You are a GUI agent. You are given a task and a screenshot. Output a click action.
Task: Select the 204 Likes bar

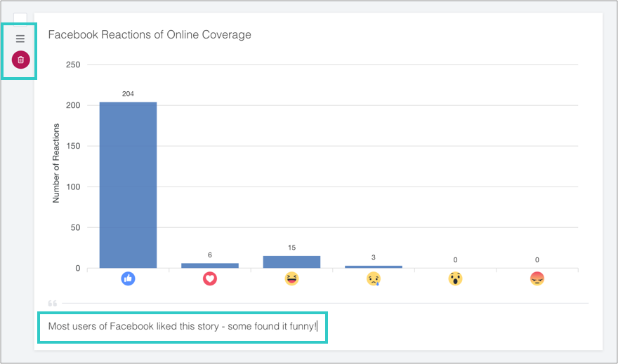pyautogui.click(x=128, y=185)
